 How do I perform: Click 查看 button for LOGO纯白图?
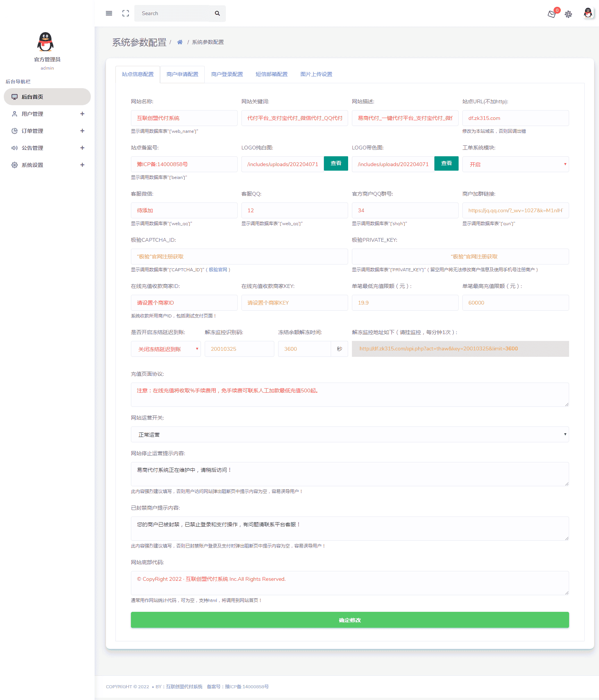coord(336,163)
